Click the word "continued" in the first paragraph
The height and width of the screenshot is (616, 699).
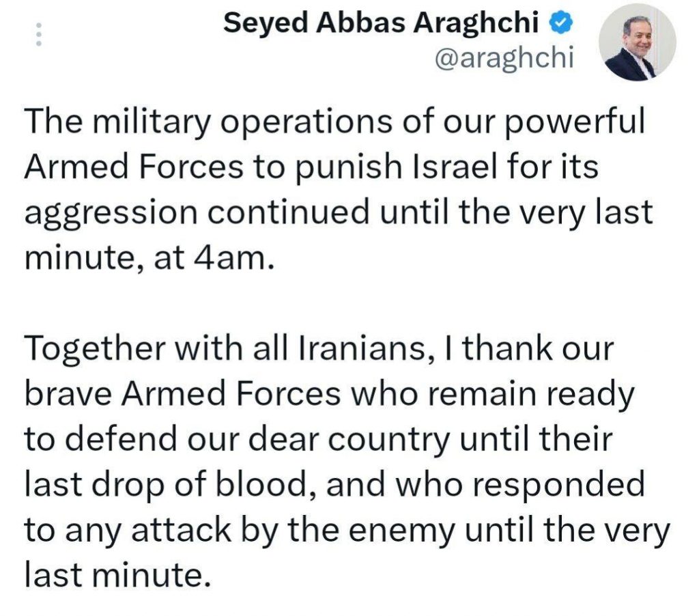[x=288, y=213]
